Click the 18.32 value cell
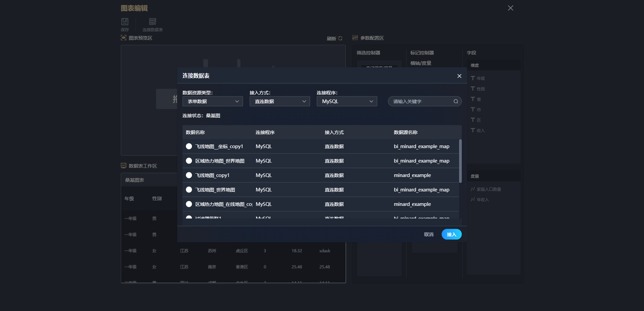Viewport: 644px width, 311px height. click(297, 251)
